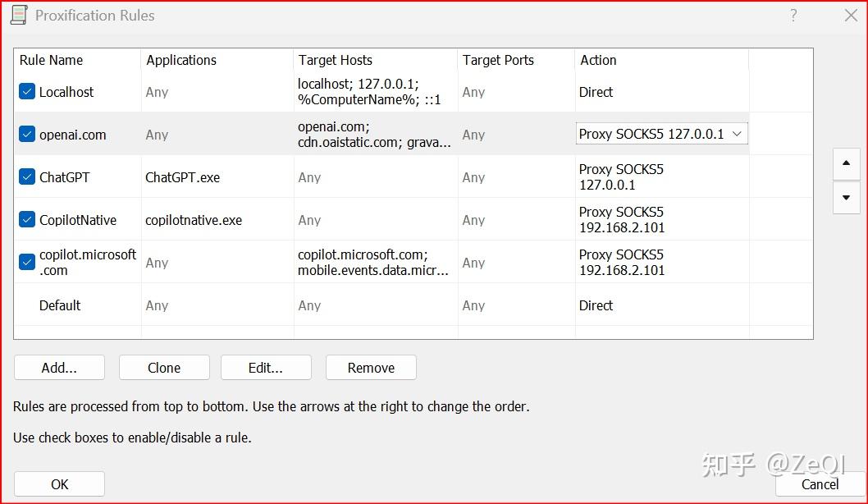Image resolution: width=868 pixels, height=504 pixels.
Task: Toggle the ChatGPT rule checkbox
Action: (27, 177)
